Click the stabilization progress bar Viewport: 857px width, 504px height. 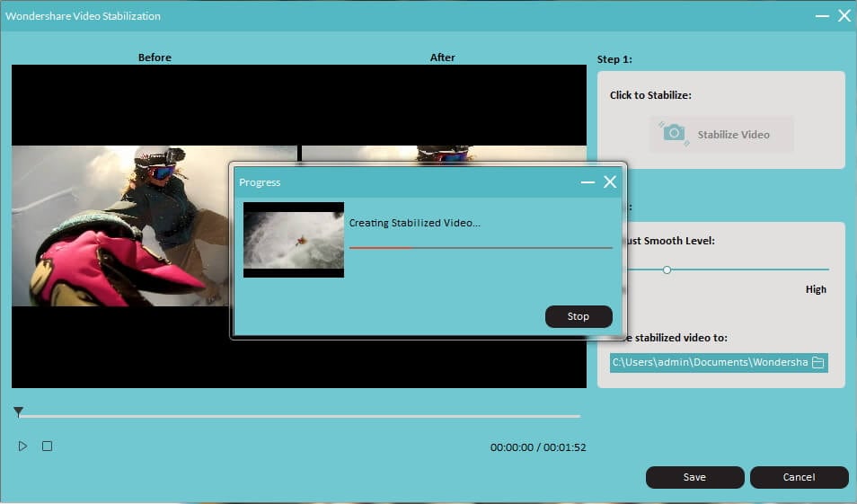[x=481, y=248]
